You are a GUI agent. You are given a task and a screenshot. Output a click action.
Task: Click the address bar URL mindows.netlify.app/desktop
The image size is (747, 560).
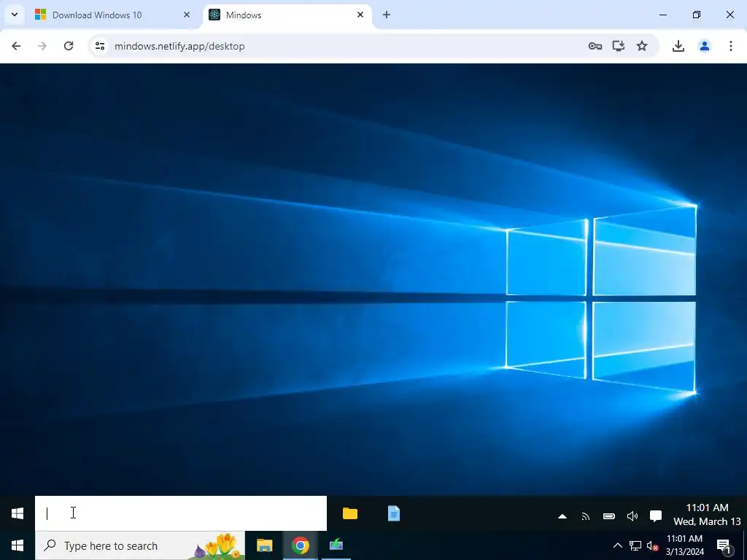click(x=179, y=46)
